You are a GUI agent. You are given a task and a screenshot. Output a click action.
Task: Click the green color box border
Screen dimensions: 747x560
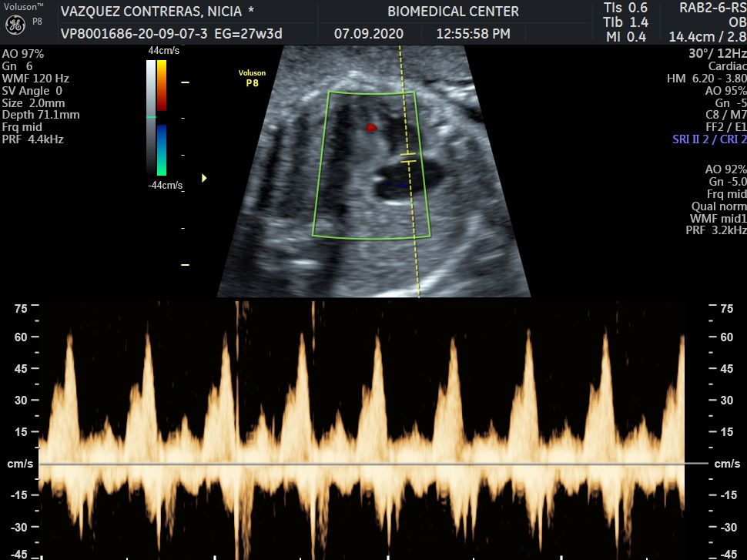372,165
